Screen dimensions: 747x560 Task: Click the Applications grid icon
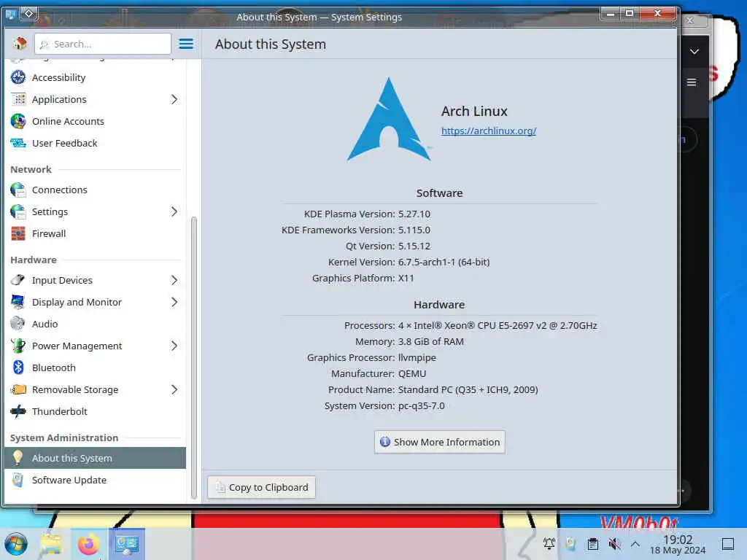18,99
